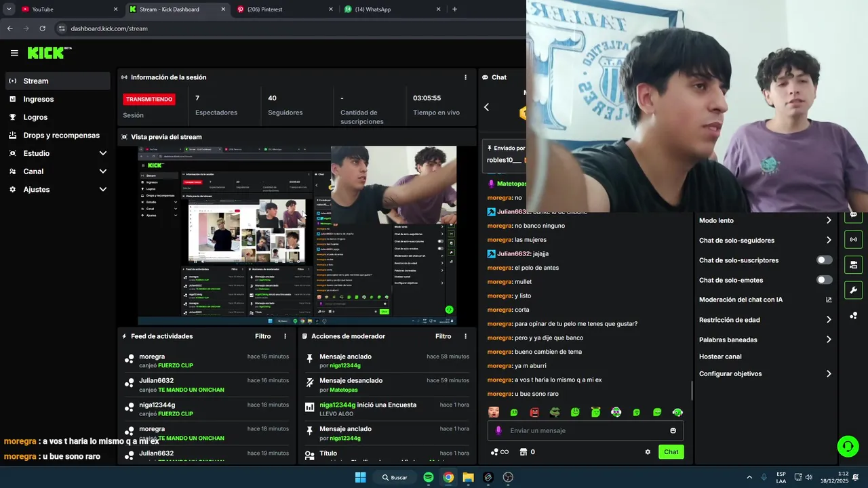The image size is (868, 488).
Task: Expand Configurar objetivos settings
Action: (765, 373)
